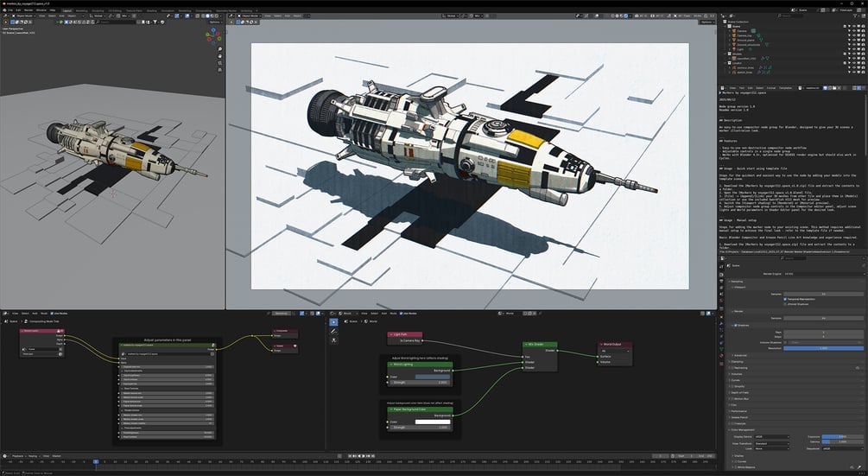The width and height of the screenshot is (868, 476).
Task: Click the Options button in left viewport header
Action: pyautogui.click(x=215, y=22)
